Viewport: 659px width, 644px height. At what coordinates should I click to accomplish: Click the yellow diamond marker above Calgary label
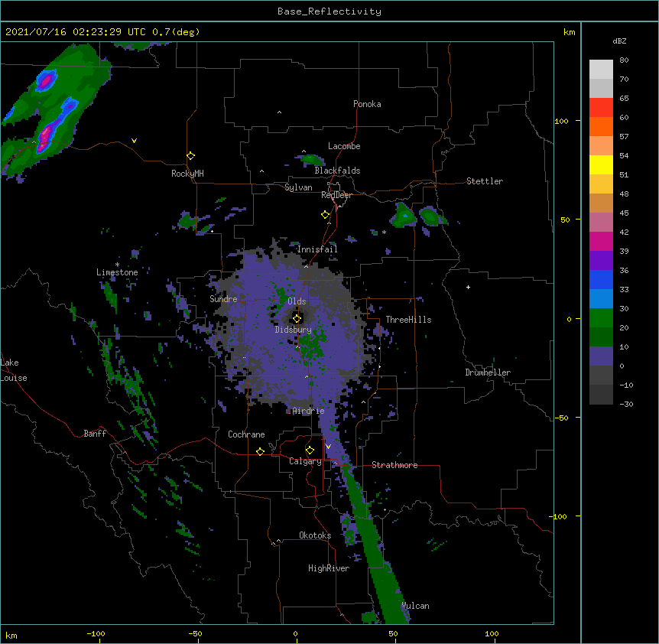pos(310,450)
